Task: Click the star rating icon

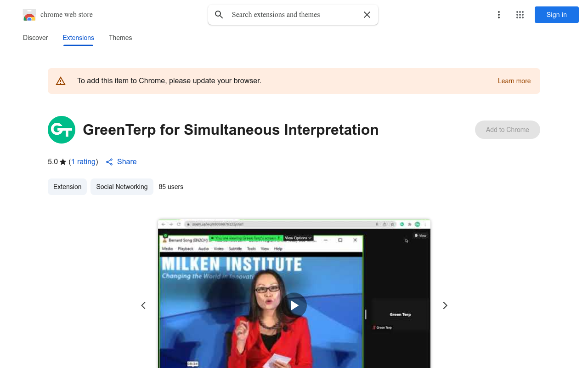Action: pos(63,162)
